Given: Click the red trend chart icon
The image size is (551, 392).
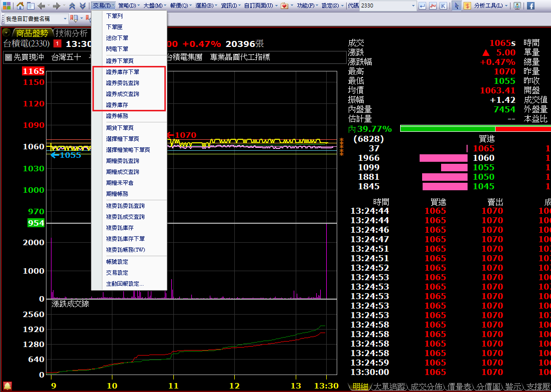Looking at the screenshot, I should 433,5.
